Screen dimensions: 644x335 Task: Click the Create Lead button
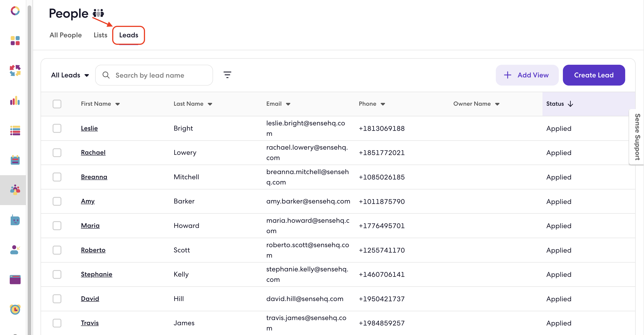pos(594,75)
